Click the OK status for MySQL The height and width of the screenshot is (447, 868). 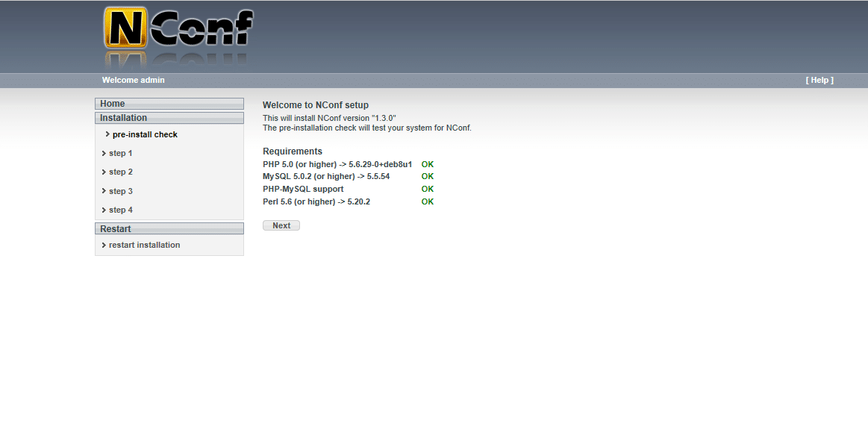click(428, 176)
